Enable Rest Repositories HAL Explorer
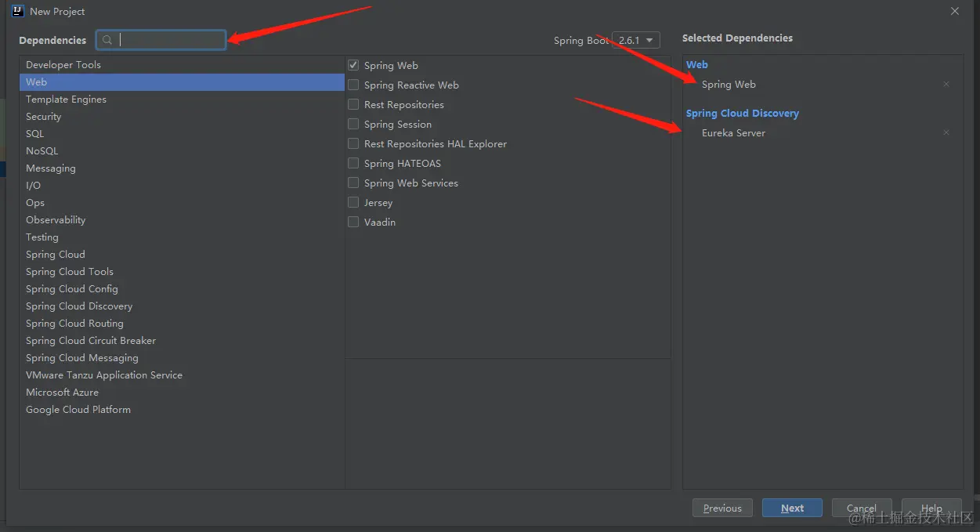This screenshot has width=980, height=532. point(353,143)
